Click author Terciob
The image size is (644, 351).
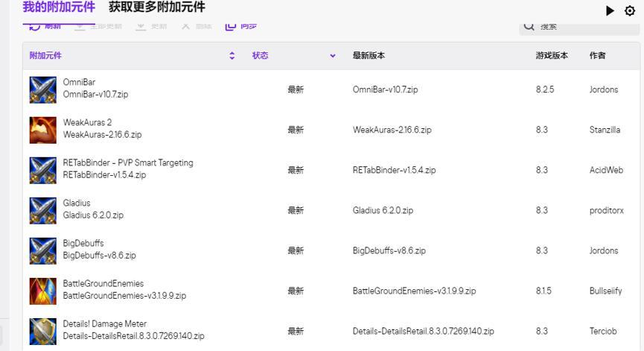(x=603, y=332)
